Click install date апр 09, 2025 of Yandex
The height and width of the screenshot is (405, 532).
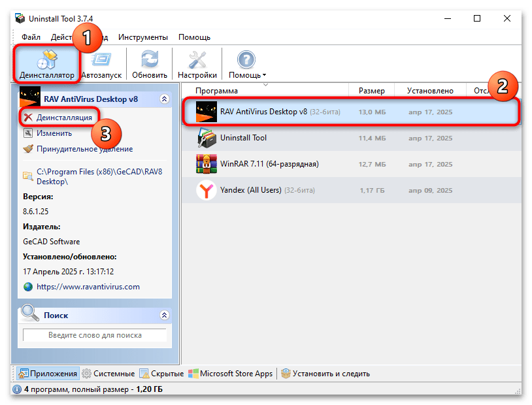pyautogui.click(x=430, y=190)
